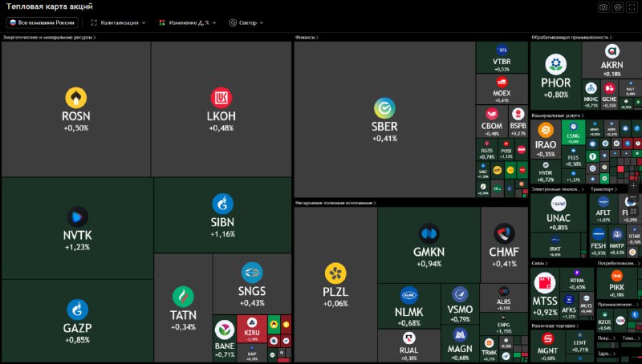Open the MOEX stock tile
This screenshot has width=642, height=364.
click(502, 89)
